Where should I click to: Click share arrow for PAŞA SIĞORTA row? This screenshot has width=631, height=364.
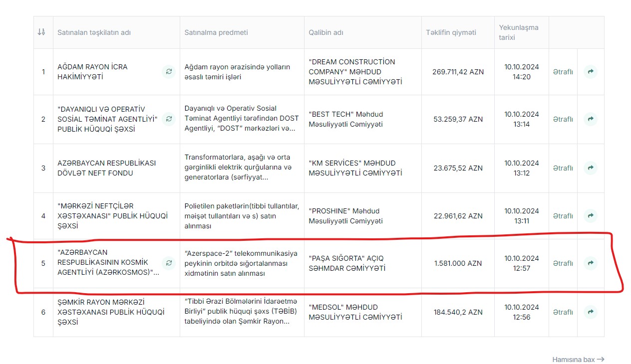point(591,263)
